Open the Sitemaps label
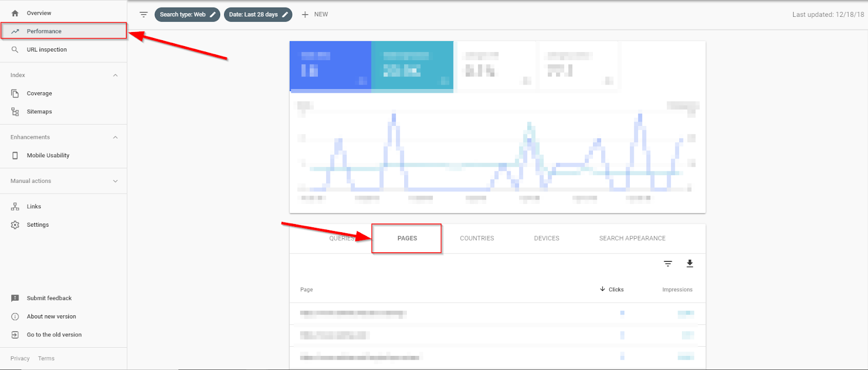 pyautogui.click(x=40, y=112)
